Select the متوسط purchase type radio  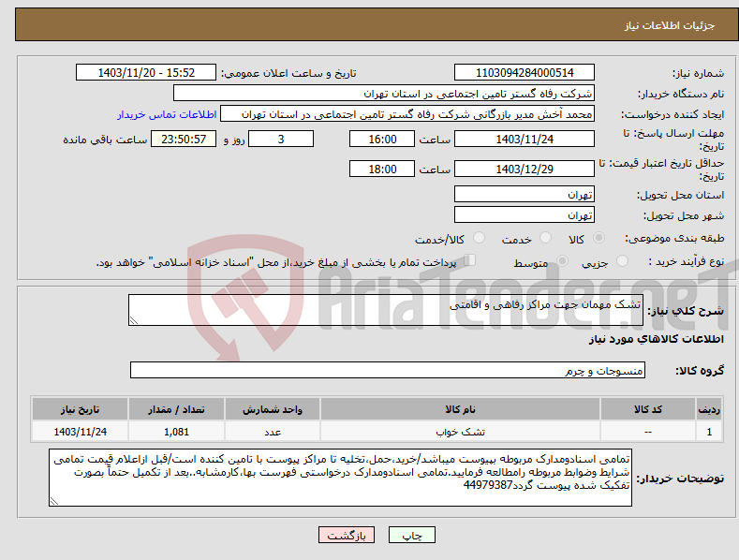562,260
